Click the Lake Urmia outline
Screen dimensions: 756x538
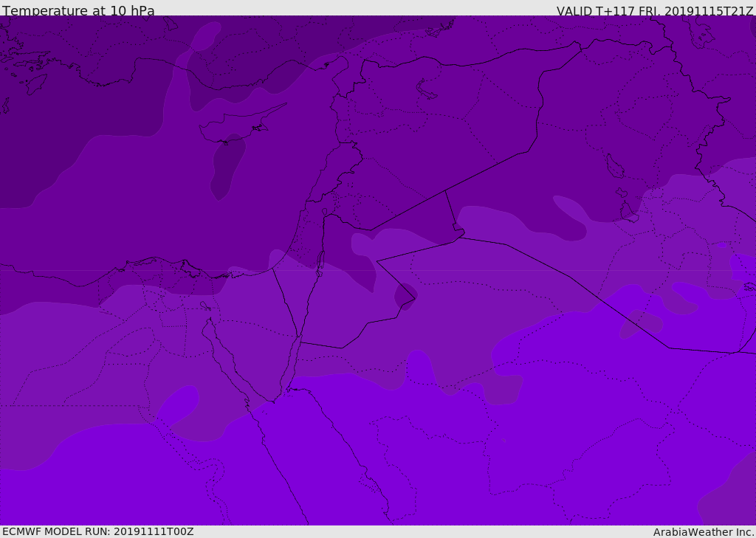[614, 167]
